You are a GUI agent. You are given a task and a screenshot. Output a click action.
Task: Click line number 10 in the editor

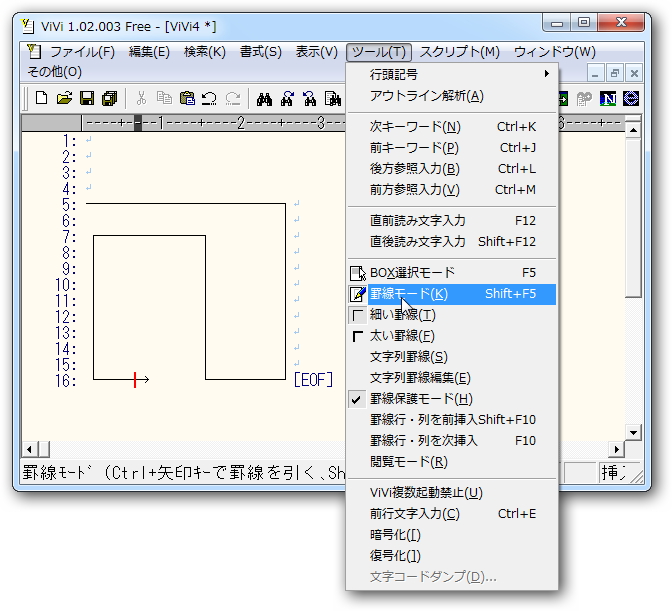pyautogui.click(x=65, y=285)
